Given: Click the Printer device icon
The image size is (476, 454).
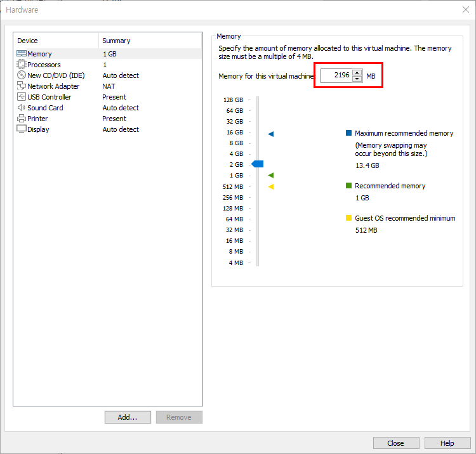Looking at the screenshot, I should point(21,119).
